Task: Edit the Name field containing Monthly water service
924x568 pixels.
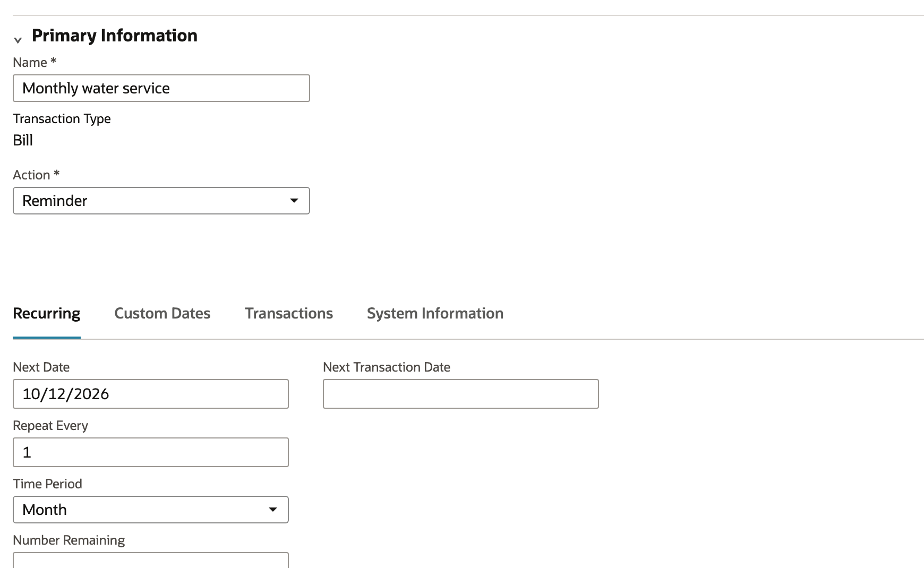Action: (x=161, y=88)
